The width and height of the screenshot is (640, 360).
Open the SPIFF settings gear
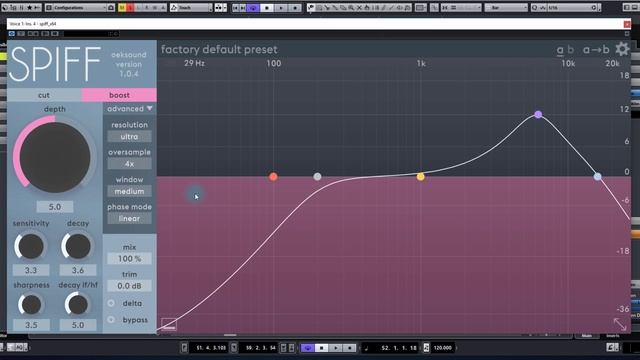click(622, 49)
